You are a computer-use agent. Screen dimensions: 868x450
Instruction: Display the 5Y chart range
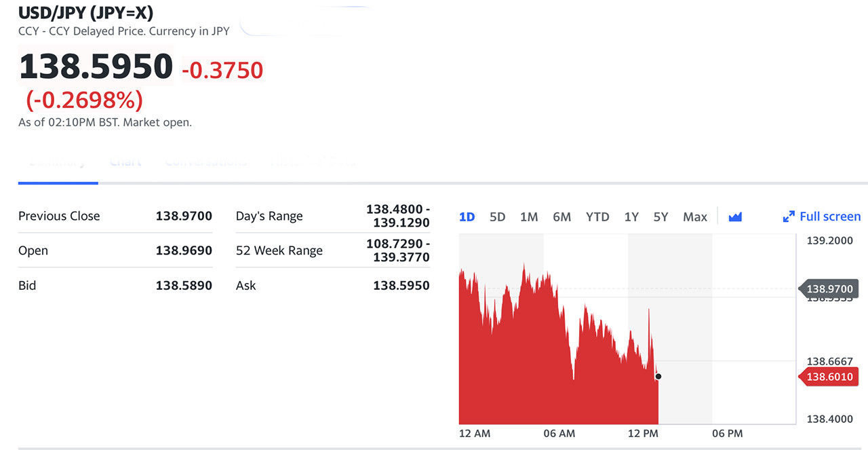point(660,217)
